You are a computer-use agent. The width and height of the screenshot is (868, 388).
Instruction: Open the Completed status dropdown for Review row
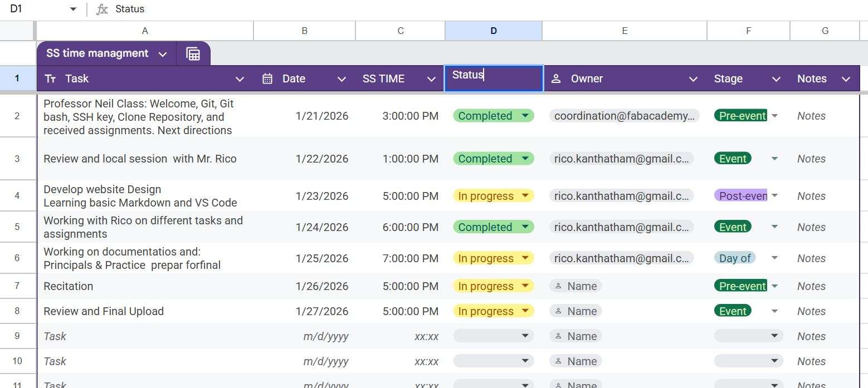point(524,159)
